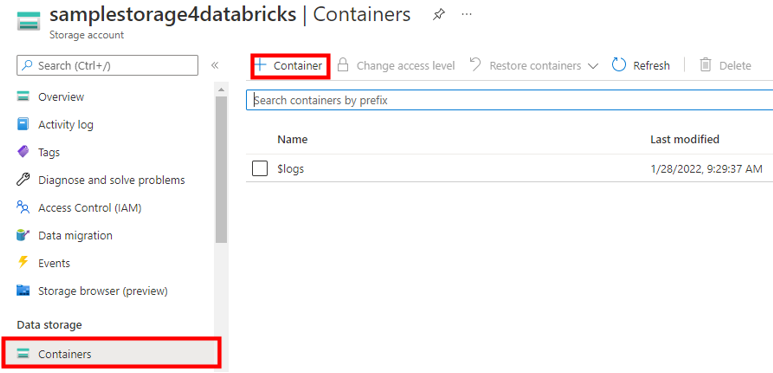This screenshot has width=773, height=373.
Task: Click the Storage browser folder icon
Action: (23, 291)
